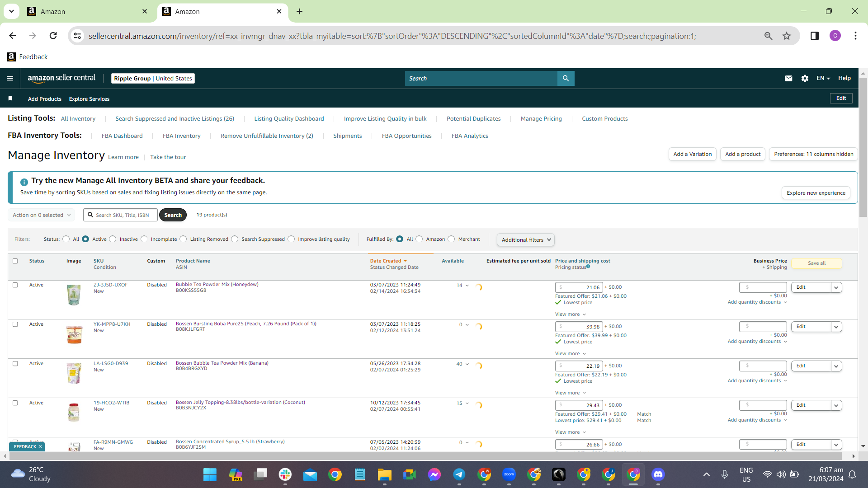Click the search magnifier button in header
868x488 pixels.
pyautogui.click(x=566, y=78)
